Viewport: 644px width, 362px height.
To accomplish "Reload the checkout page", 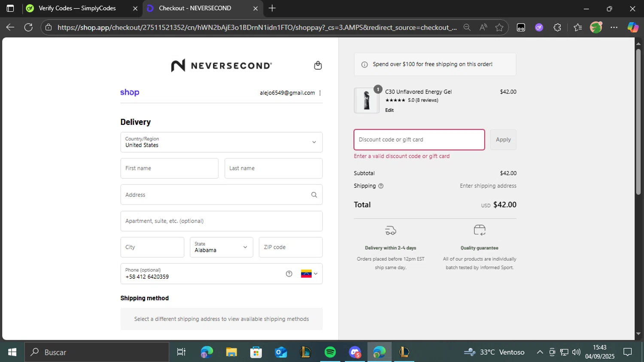I will (x=28, y=27).
